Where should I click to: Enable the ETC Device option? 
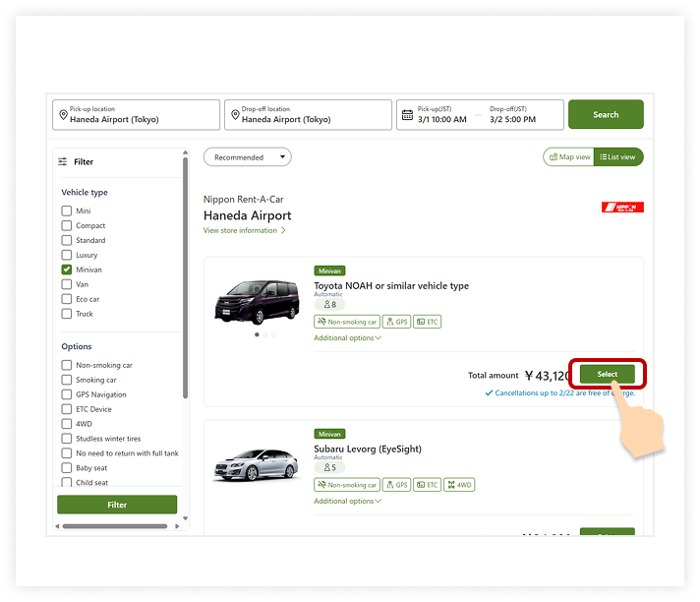point(67,409)
